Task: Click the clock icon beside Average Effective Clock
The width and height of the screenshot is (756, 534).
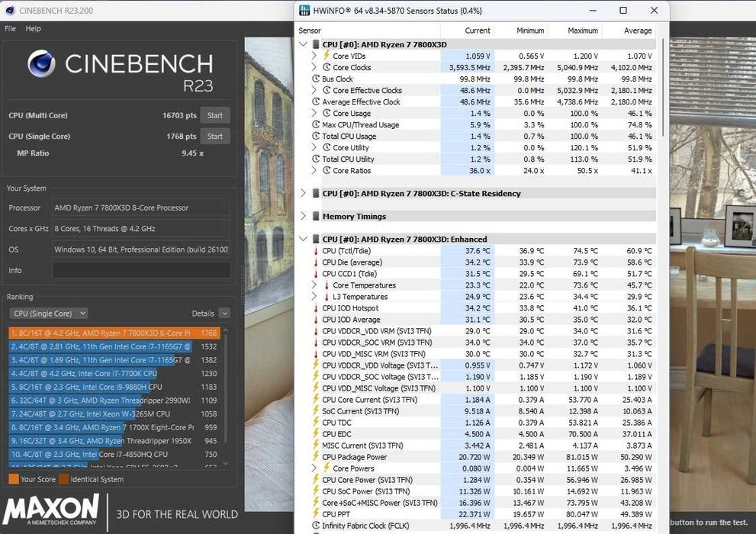Action: (x=316, y=101)
